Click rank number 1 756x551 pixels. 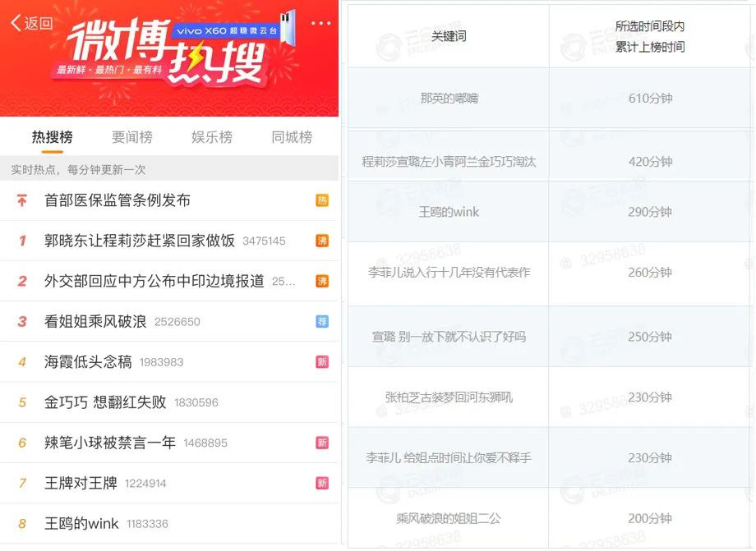pyautogui.click(x=22, y=241)
